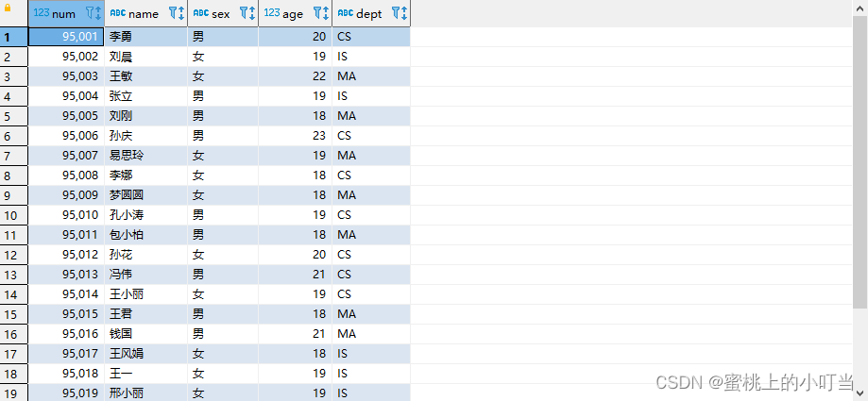Image resolution: width=868 pixels, height=401 pixels.
Task: Select row header number 19
Action: point(14,393)
